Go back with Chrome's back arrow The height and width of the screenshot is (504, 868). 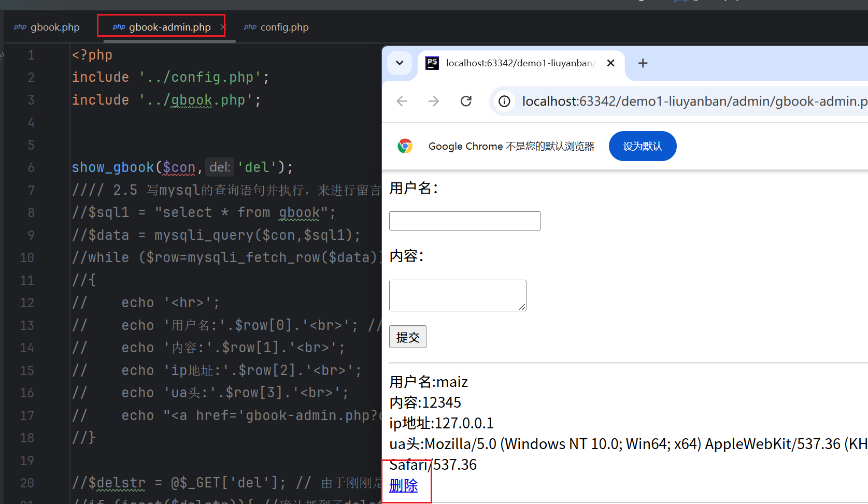(x=402, y=101)
